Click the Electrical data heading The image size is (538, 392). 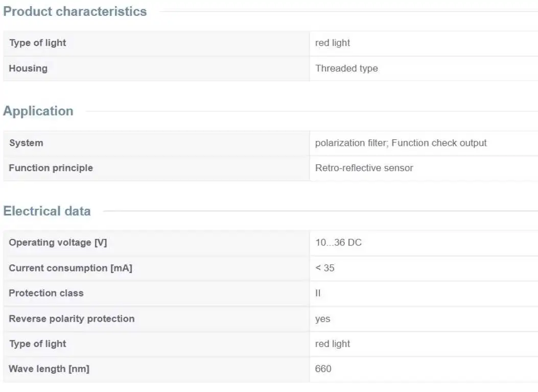point(47,211)
